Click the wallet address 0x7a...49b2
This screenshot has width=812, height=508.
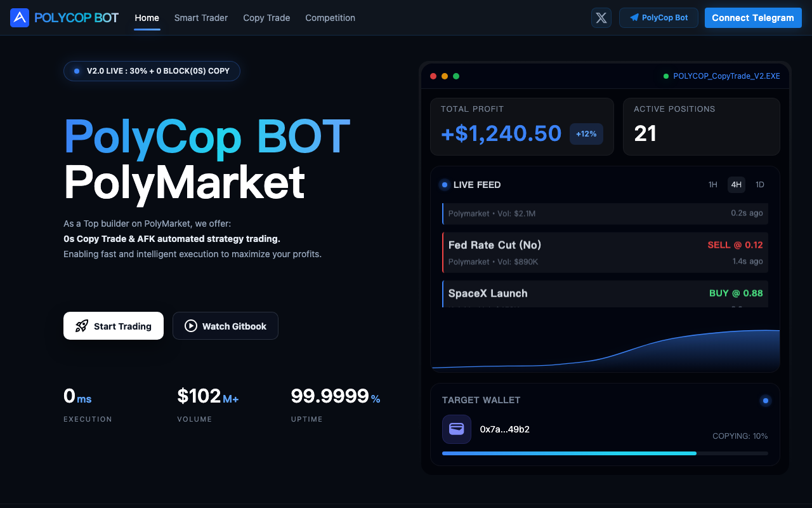505,429
